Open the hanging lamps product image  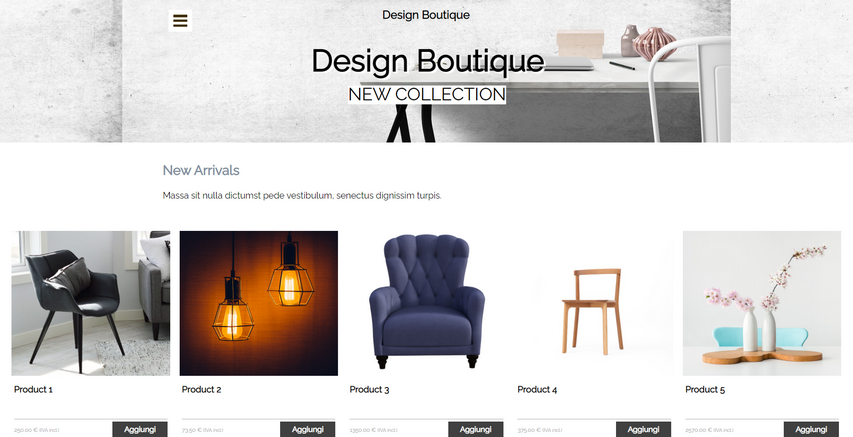pos(259,303)
